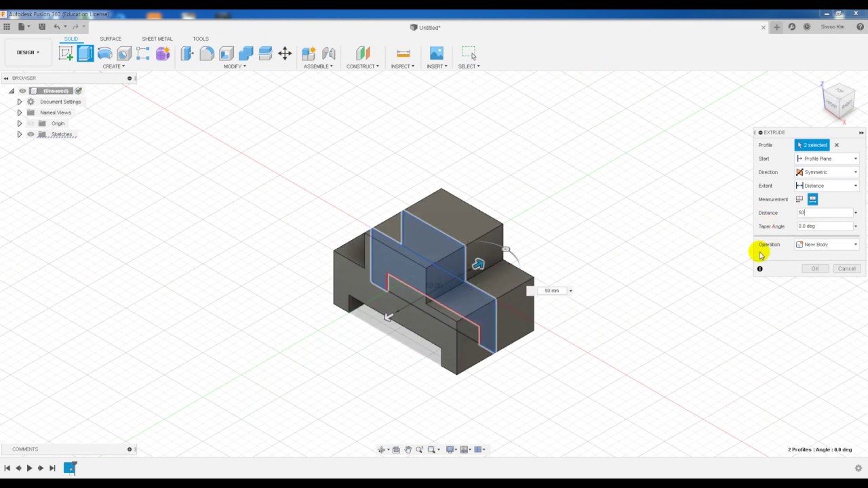Screen dimensions: 868x488
Task: Expand the Sketches tree node
Action: [x=20, y=134]
